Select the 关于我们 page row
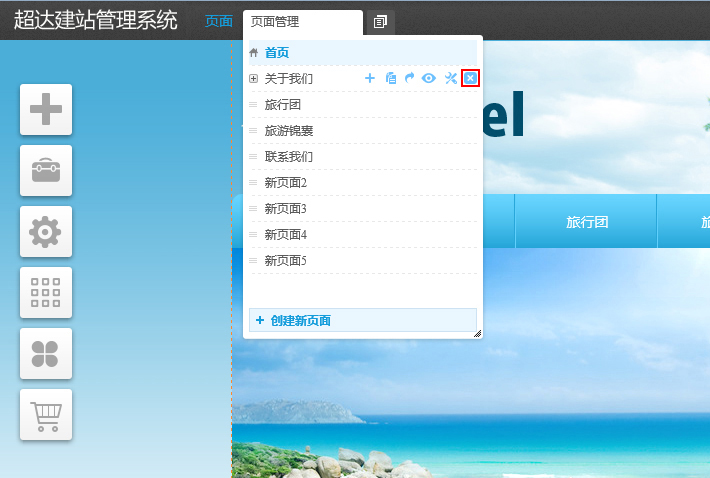The image size is (710, 478). coord(363,79)
